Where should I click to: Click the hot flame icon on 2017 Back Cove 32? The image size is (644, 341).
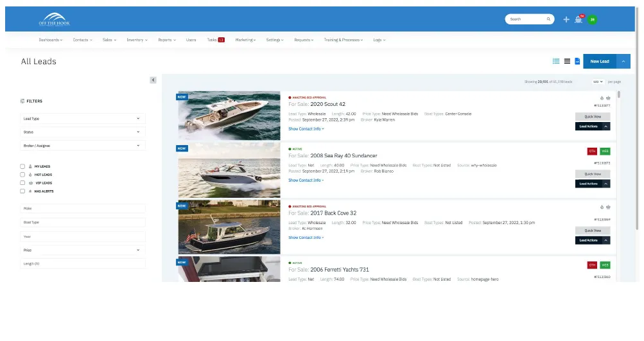pyautogui.click(x=602, y=207)
